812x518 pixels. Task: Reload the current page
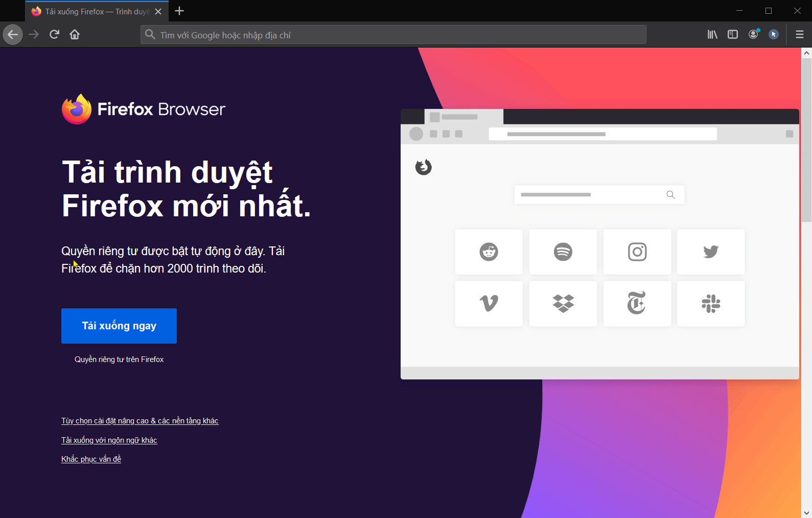[x=54, y=34]
